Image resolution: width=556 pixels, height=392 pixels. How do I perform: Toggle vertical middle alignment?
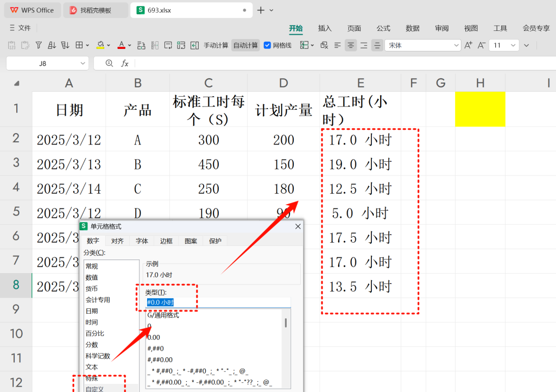(x=377, y=46)
